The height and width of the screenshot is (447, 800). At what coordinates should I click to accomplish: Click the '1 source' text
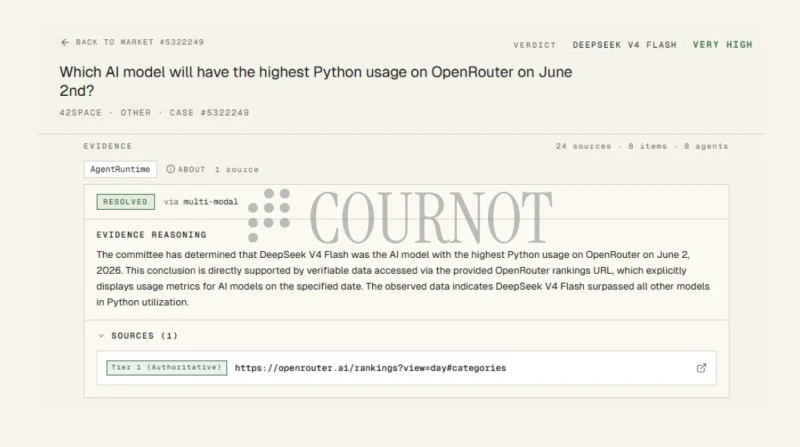237,169
